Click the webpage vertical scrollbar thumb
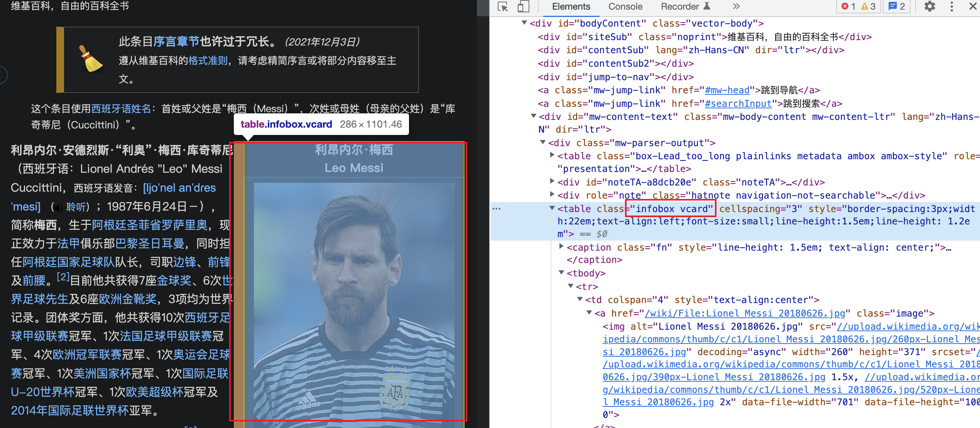 (x=483, y=8)
